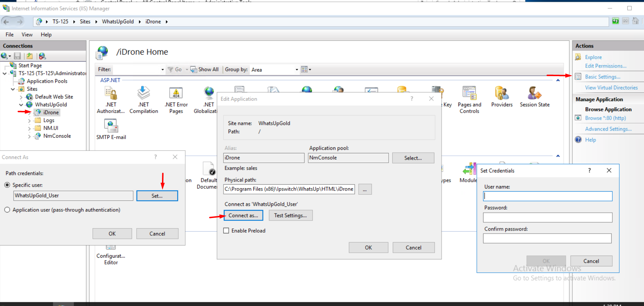Screen dimensions: 644x306
Task: Click View Virtual Directories link
Action: tap(611, 88)
